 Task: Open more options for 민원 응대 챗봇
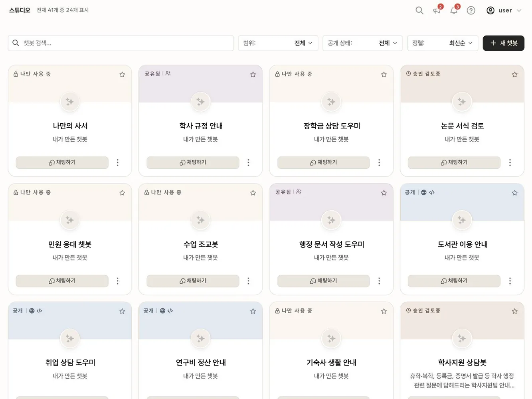(117, 281)
